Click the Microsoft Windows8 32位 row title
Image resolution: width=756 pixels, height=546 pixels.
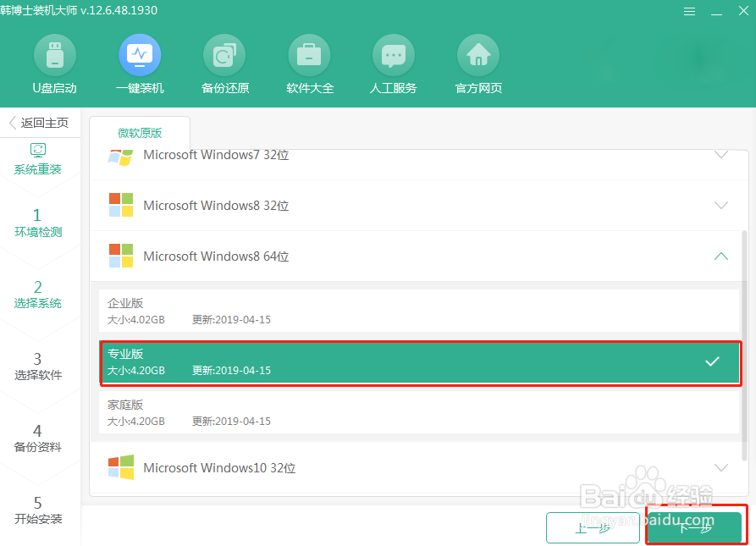click(x=216, y=206)
